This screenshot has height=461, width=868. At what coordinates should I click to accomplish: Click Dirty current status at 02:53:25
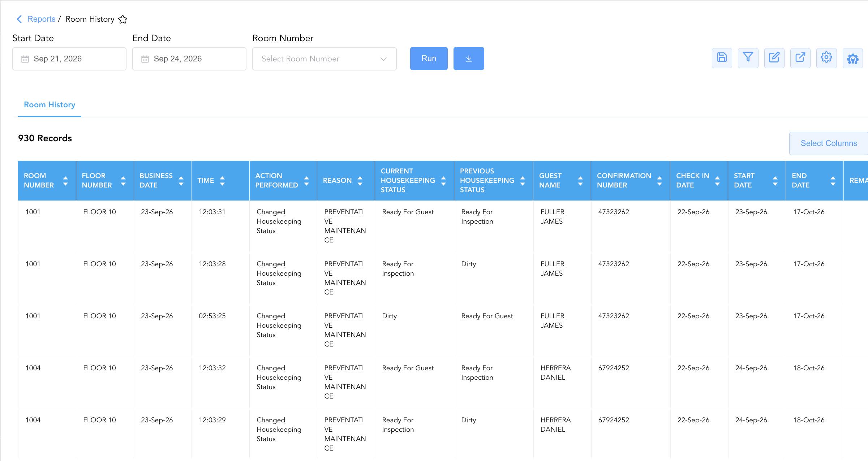[389, 316]
